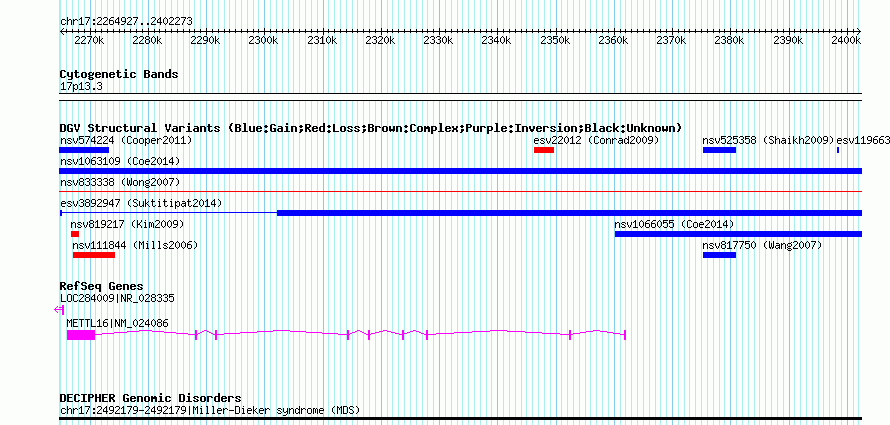The height and width of the screenshot is (425, 890).
Task: Open the Miller-Dieker syndrome (MDS) label
Action: [210, 410]
